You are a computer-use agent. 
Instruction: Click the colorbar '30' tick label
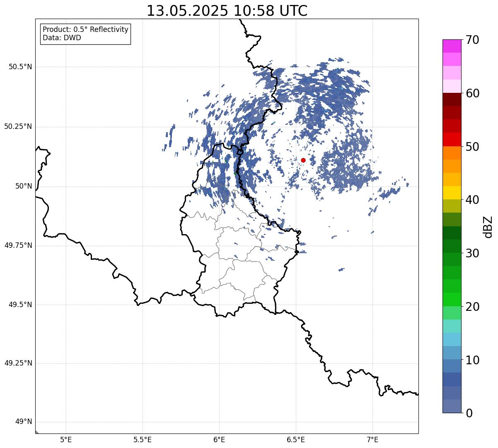472,253
